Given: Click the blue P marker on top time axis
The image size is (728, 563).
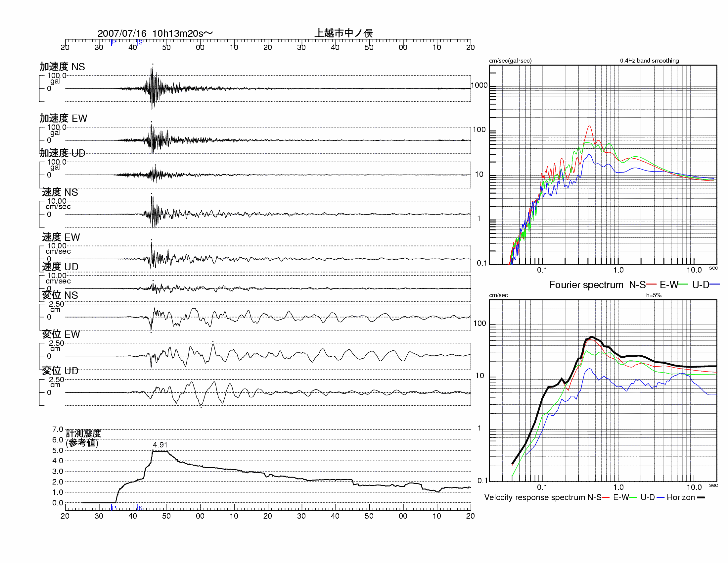Looking at the screenshot, I should pyautogui.click(x=113, y=42).
